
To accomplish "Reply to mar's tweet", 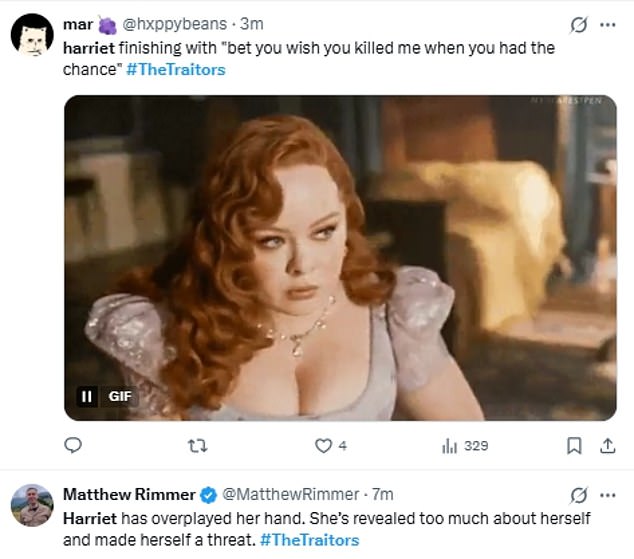I will 72,445.
